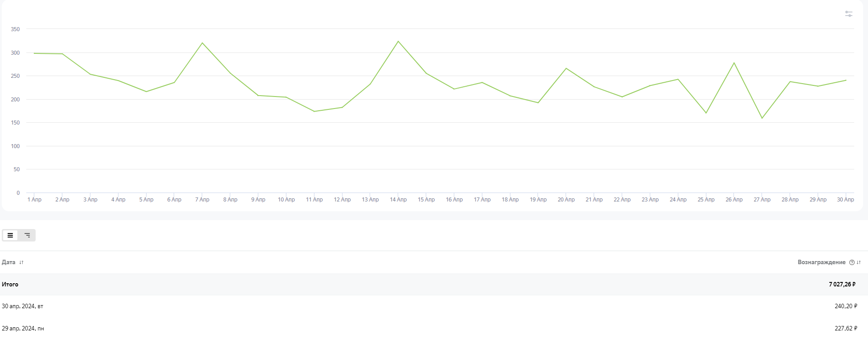
Task: Click the total value 7 027,26 ₽
Action: [x=842, y=284]
